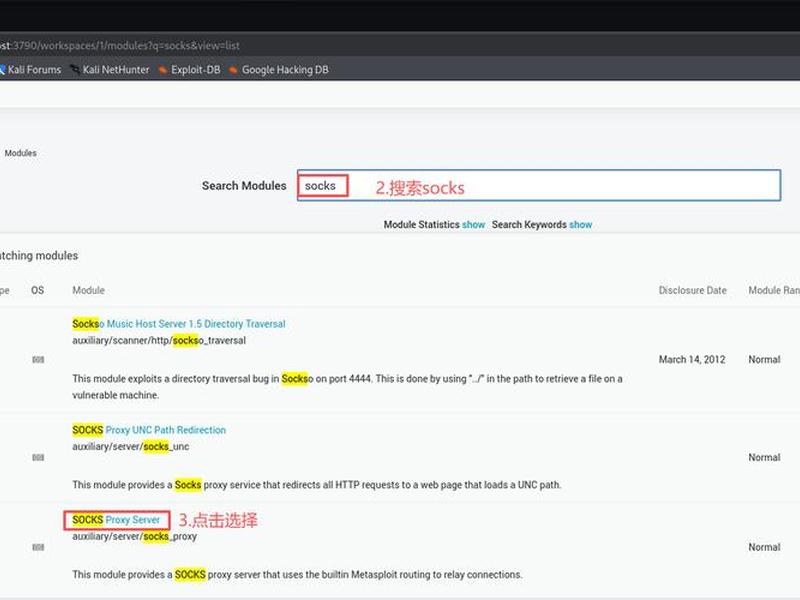Open the Kali NetHunter bookmark
Viewport: 800px width, 600px height.
click(110, 69)
